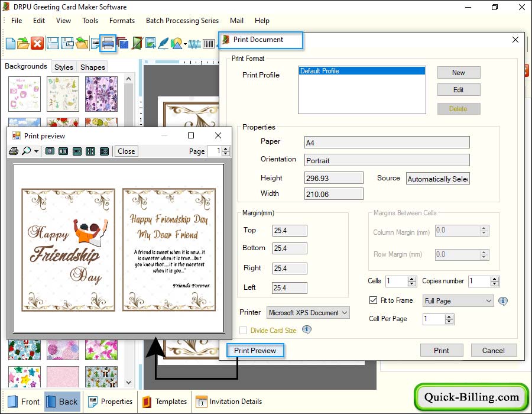This screenshot has width=532, height=414.
Task: Open zoom dropdown arrow in Print preview
Action: coord(36,151)
